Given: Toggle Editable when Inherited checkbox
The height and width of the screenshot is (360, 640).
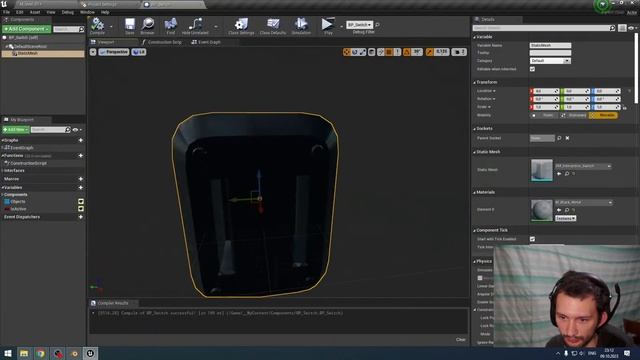Looking at the screenshot, I should (x=532, y=69).
